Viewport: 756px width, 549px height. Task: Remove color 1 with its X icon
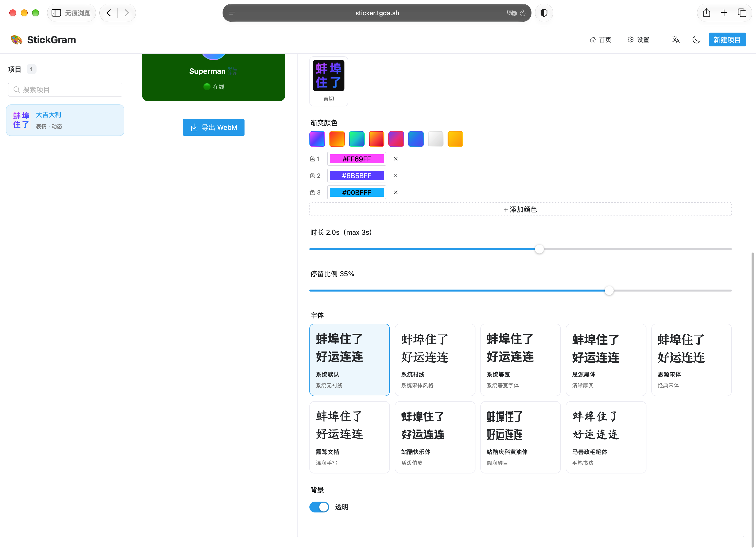(396, 159)
